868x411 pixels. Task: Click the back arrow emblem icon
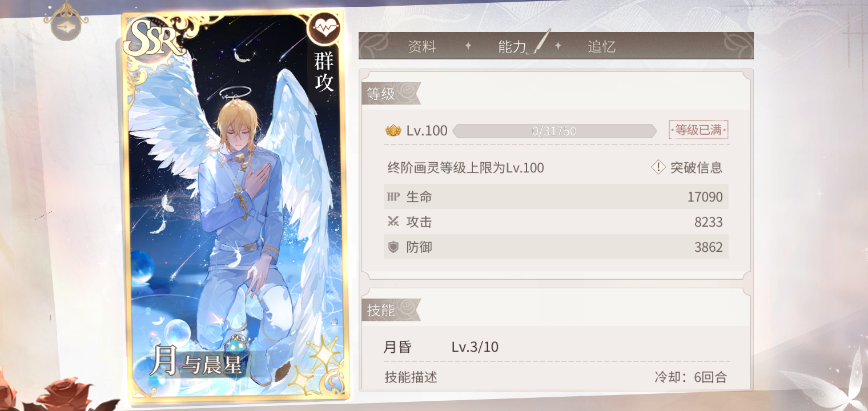click(66, 25)
